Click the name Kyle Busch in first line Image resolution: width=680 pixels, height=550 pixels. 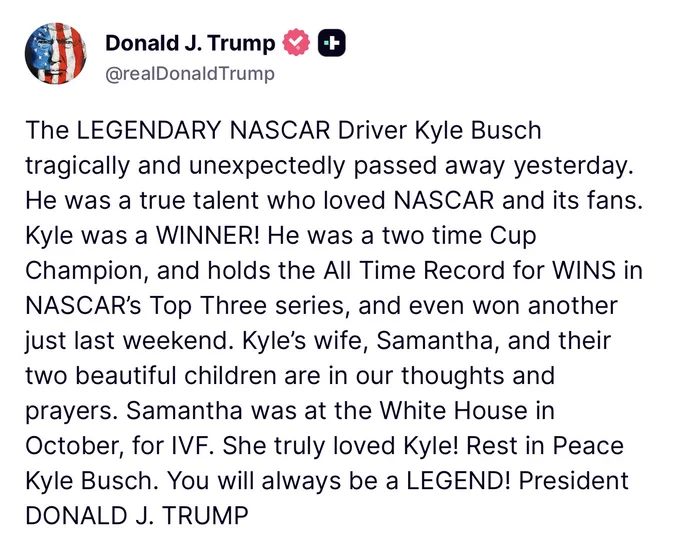point(478,131)
